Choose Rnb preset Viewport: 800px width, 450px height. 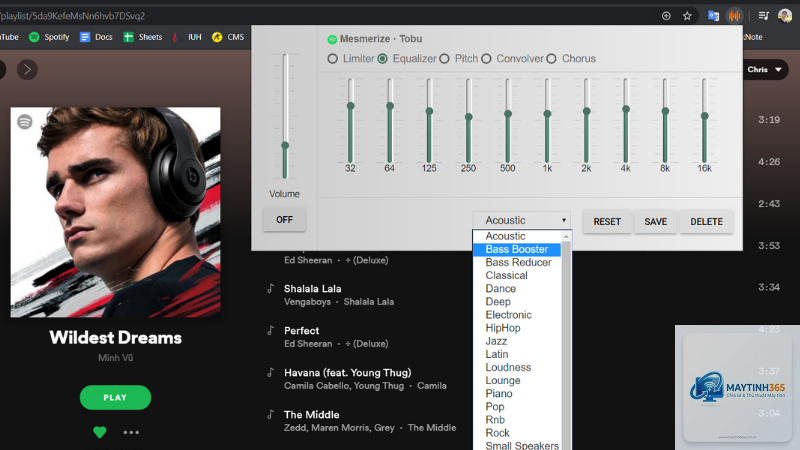[517, 420]
